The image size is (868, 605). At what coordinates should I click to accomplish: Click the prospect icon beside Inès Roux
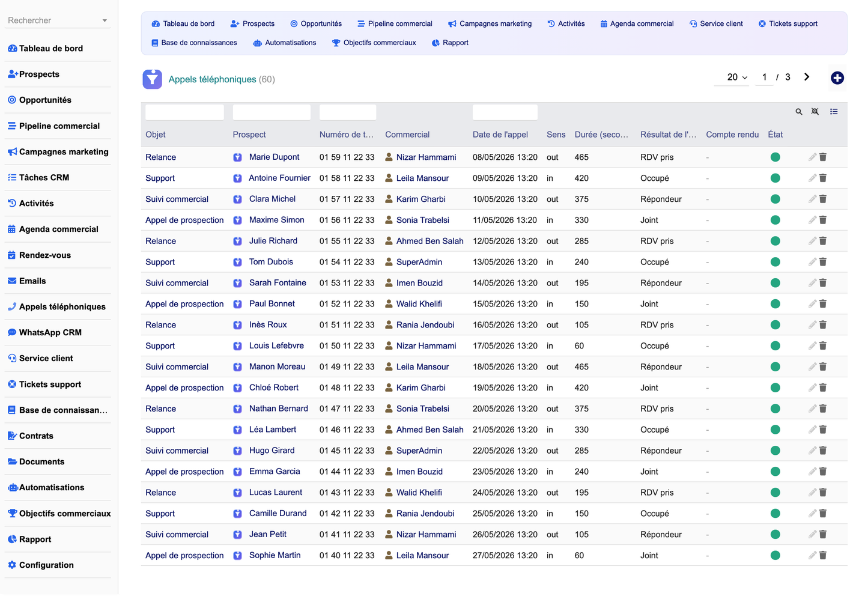click(238, 325)
